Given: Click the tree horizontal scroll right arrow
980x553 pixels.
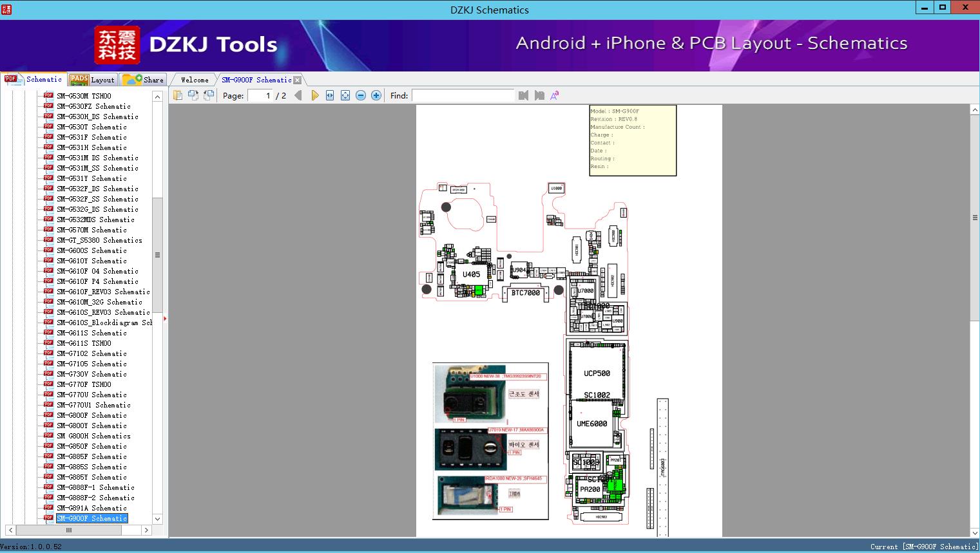Looking at the screenshot, I should pos(146,530).
